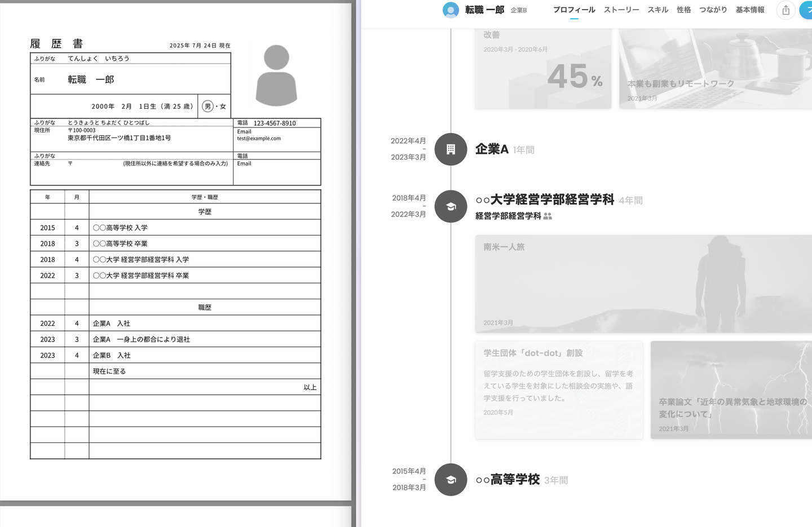Click the building icon for 企業A on timeline
Viewport: 812px width, 527px height.
click(451, 149)
